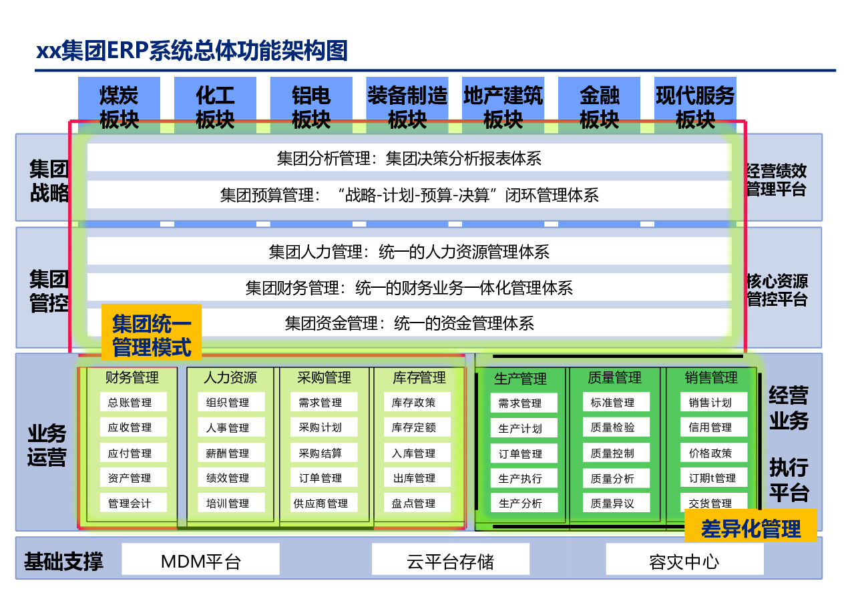868x601 pixels.
Task: Click the MDM平台 box
Action: pyautogui.click(x=200, y=560)
